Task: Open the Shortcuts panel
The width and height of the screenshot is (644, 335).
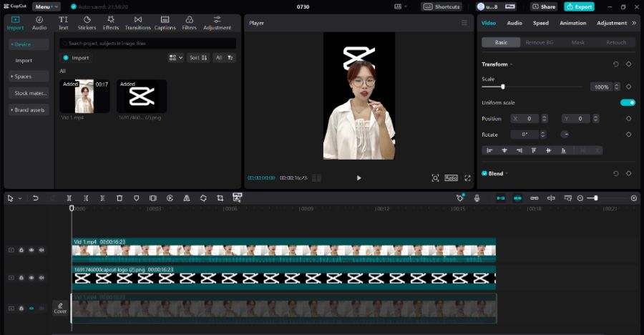Action: [442, 6]
